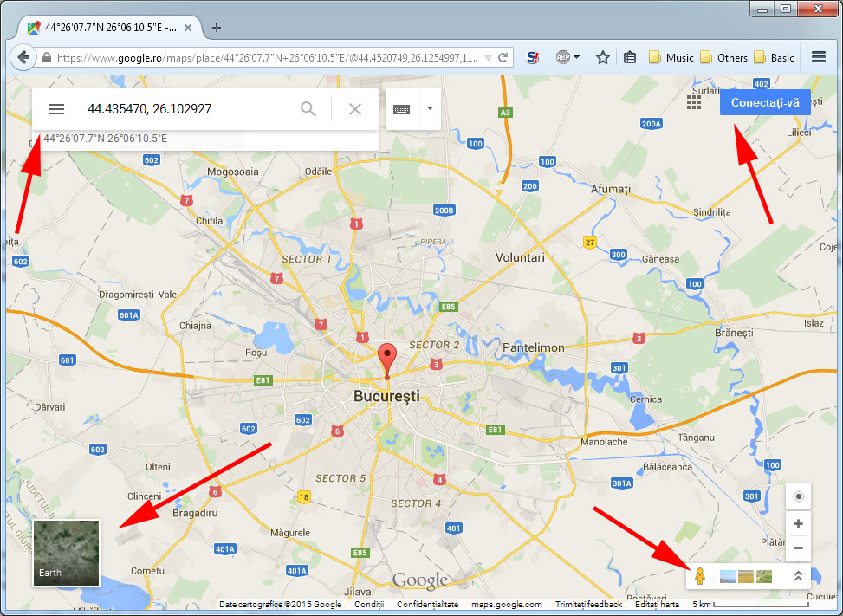Reload the page in the browser
Viewport: 843px width, 616px height.
pyautogui.click(x=503, y=57)
